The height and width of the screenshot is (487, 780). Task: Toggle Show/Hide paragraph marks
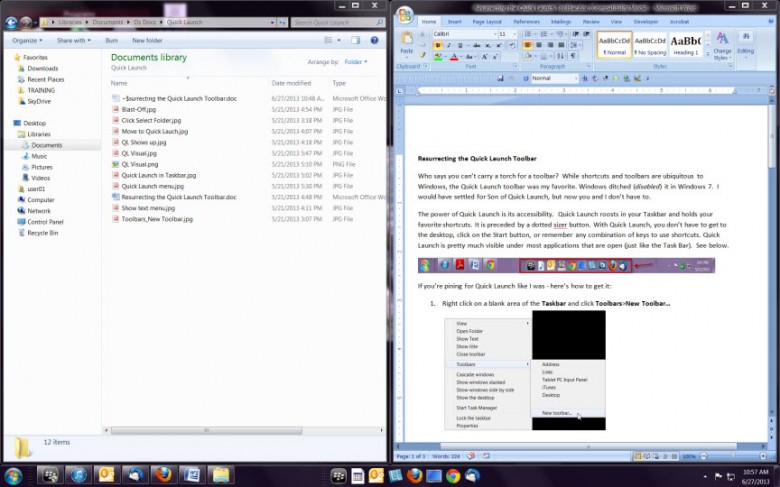pos(573,56)
